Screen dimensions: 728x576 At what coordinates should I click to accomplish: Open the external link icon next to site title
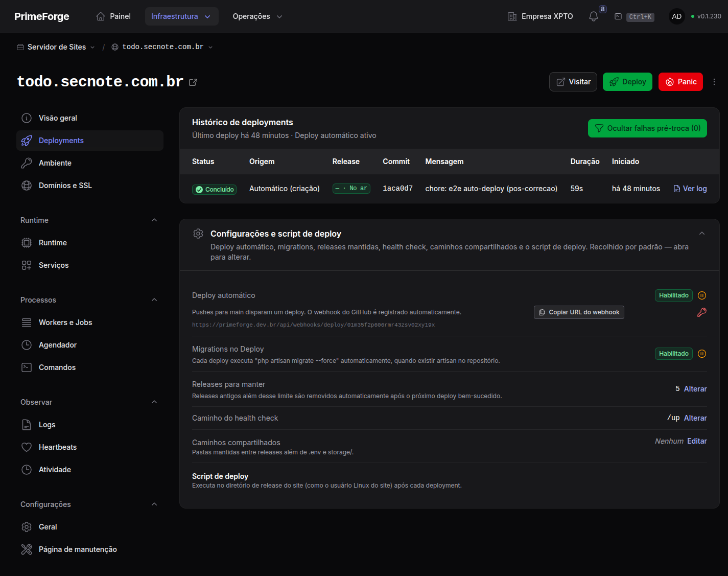point(193,82)
